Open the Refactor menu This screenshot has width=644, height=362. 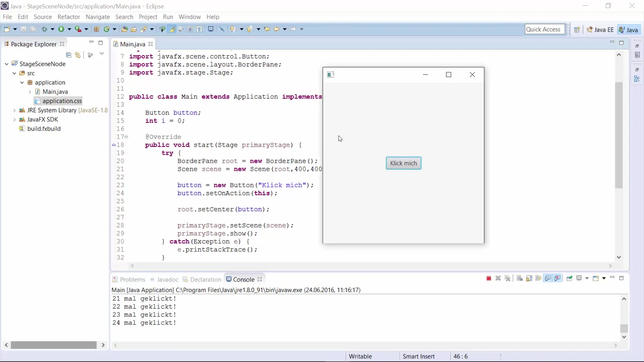(x=69, y=17)
